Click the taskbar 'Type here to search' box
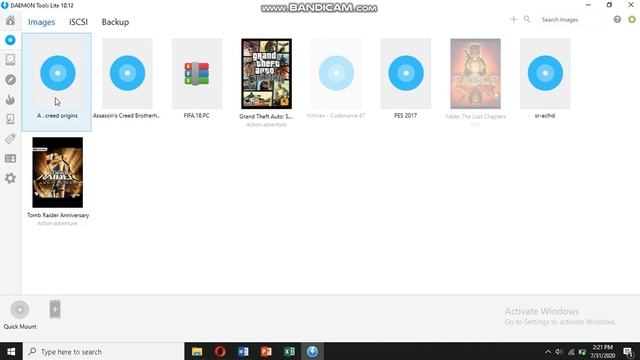Image resolution: width=640 pixels, height=360 pixels. (x=104, y=351)
